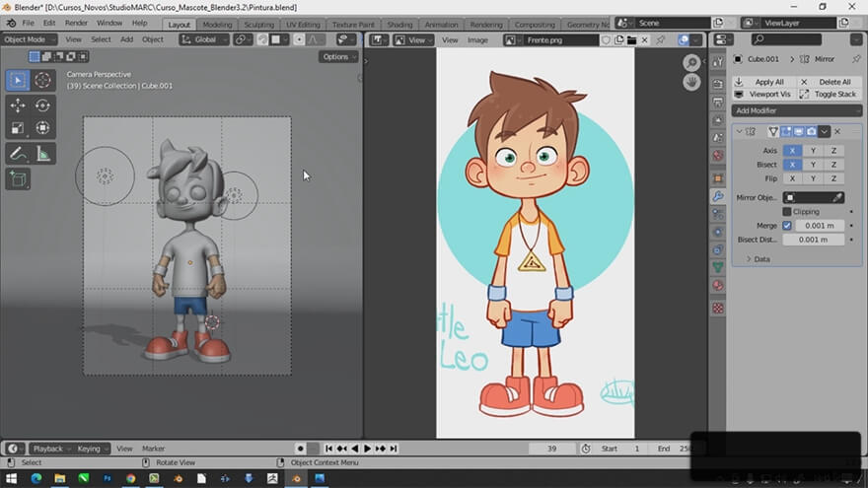Select the Select Box tool
The width and height of the screenshot is (868, 488).
(18, 80)
